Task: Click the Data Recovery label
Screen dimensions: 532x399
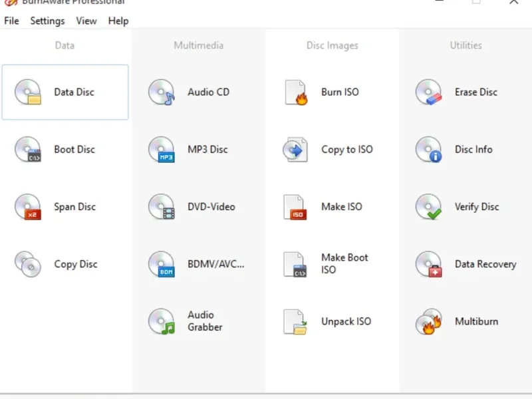Action: [485, 264]
